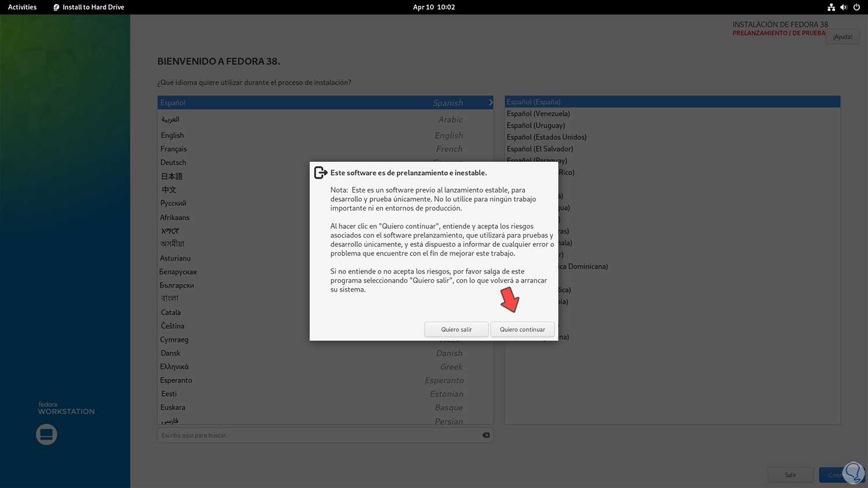Select English in the language list
Screen dimensions: 868x488
[x=325, y=135]
